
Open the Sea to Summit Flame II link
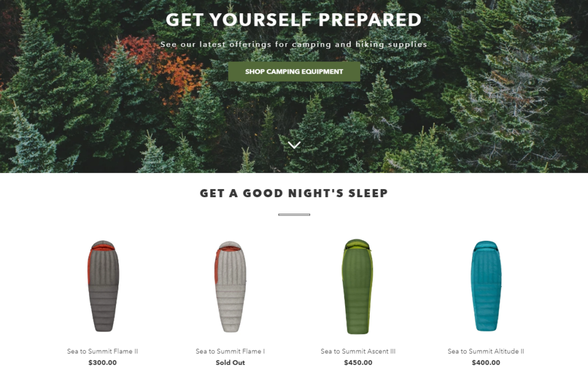point(102,351)
